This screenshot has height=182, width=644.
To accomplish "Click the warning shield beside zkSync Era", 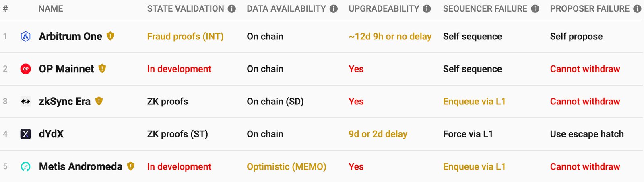I will tap(99, 101).
